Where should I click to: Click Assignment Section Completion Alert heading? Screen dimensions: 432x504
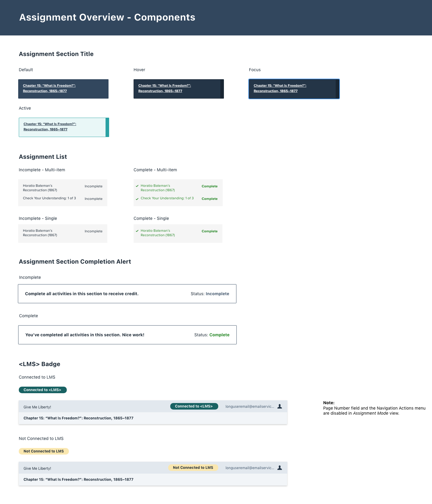coord(75,262)
